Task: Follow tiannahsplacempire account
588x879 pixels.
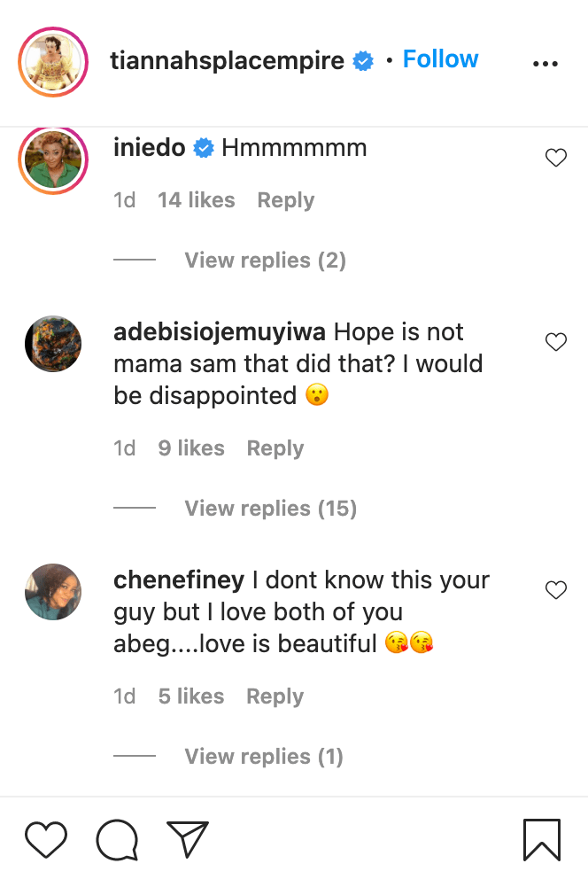Action: (440, 59)
